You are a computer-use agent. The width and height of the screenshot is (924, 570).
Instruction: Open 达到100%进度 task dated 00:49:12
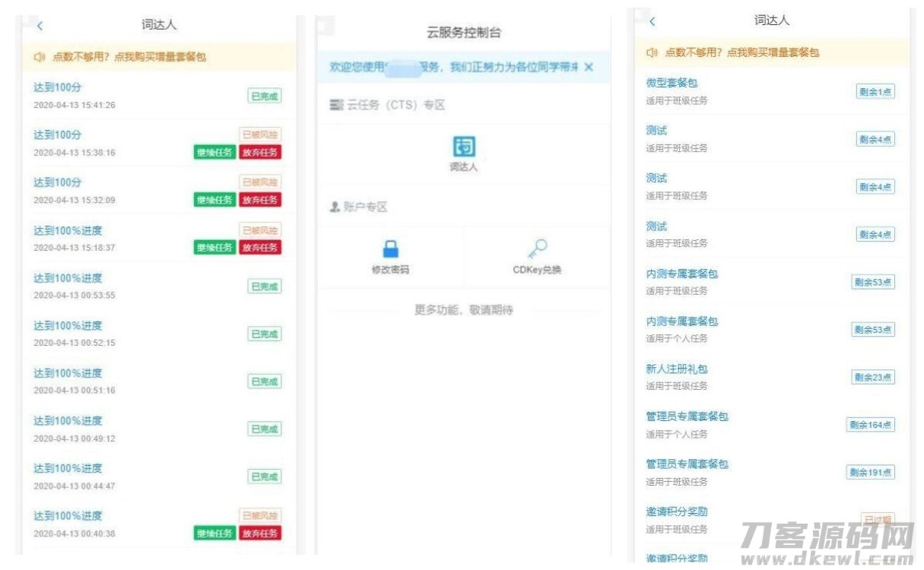point(68,420)
